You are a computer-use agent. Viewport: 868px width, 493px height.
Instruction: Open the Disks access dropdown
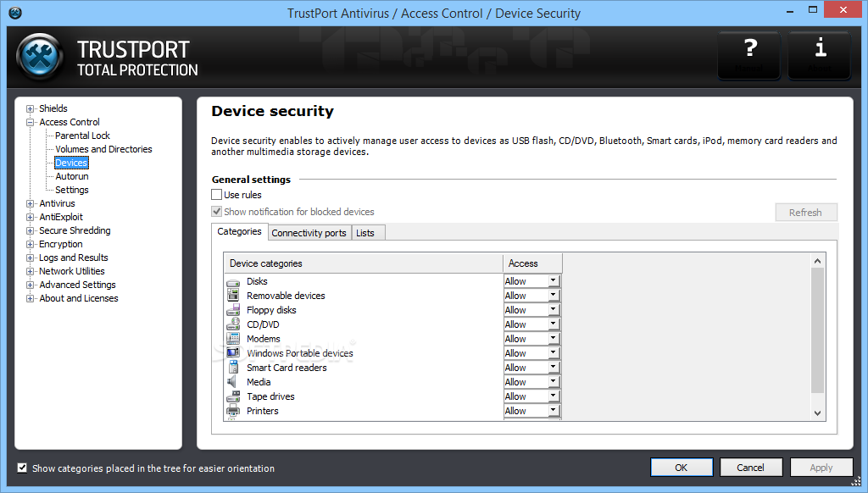coord(553,281)
